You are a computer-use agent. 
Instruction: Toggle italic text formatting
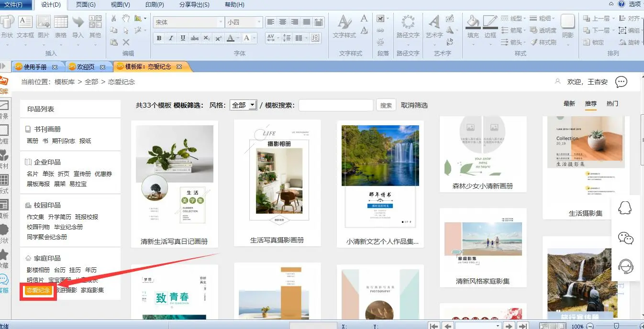point(171,38)
